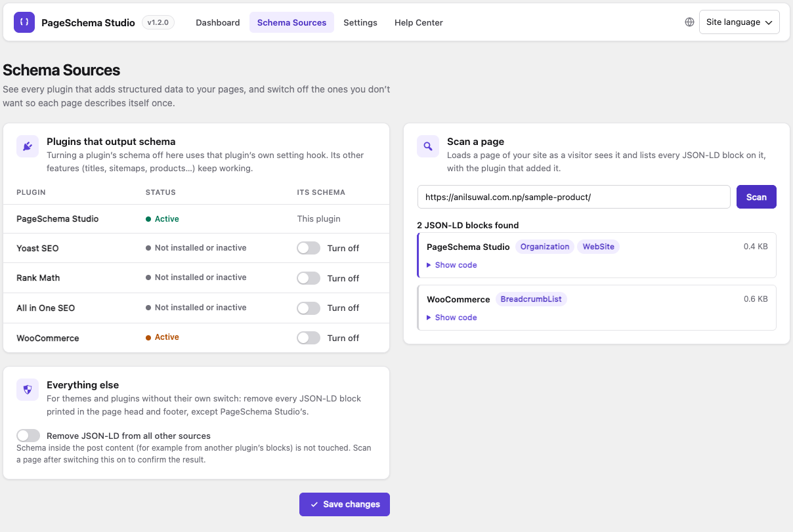Image resolution: width=793 pixels, height=532 pixels.
Task: Click the PageSchema Studio row in plugin table
Action: pos(196,218)
